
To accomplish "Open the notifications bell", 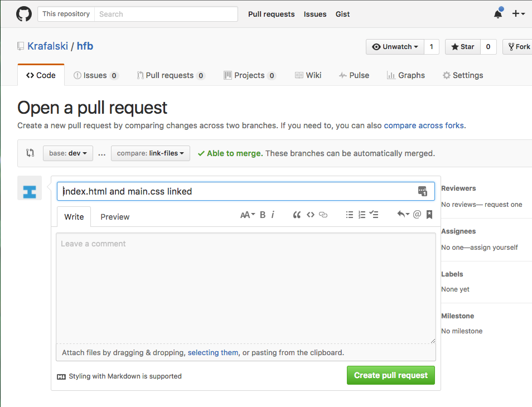I will 498,13.
